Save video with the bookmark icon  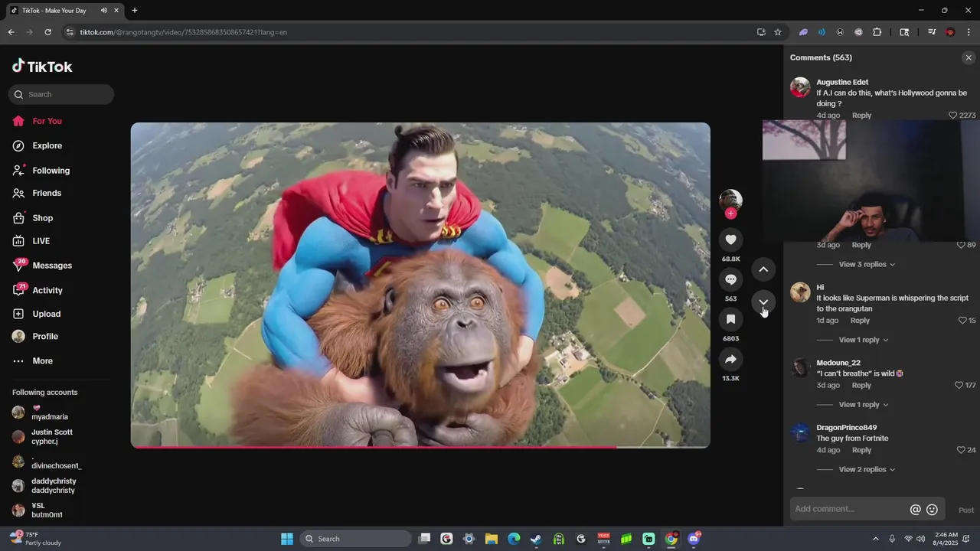730,319
